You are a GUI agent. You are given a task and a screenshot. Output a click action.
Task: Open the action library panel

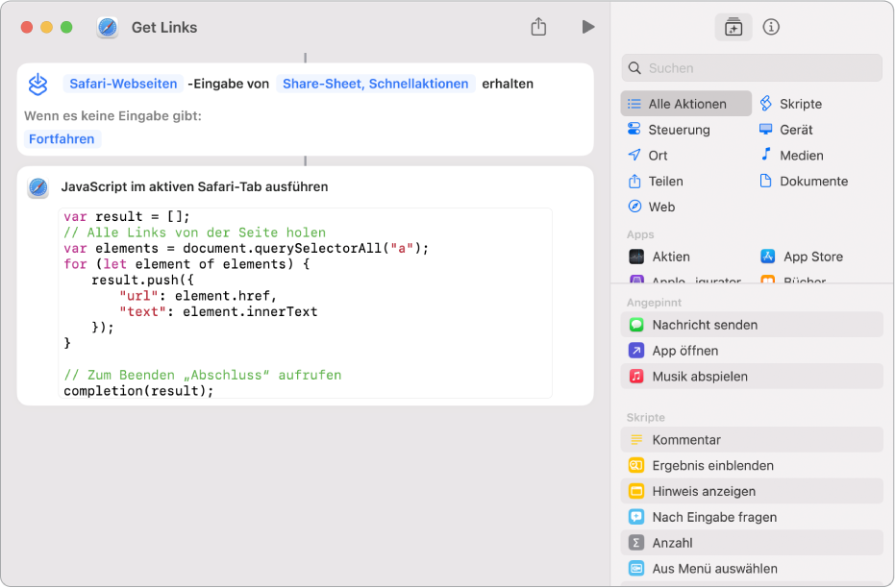point(733,27)
